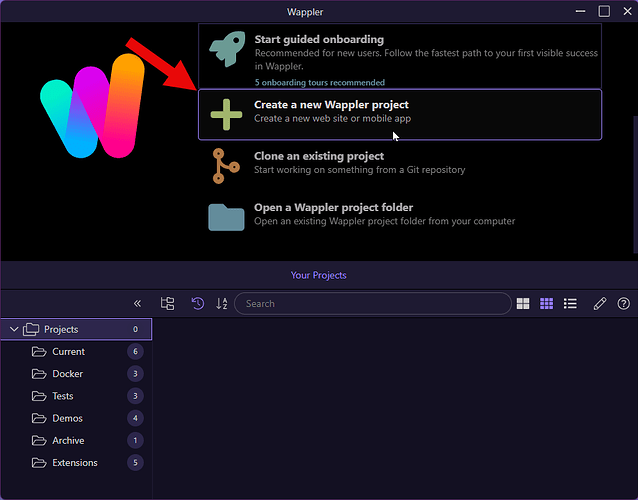Open help with the question mark icon

623,303
